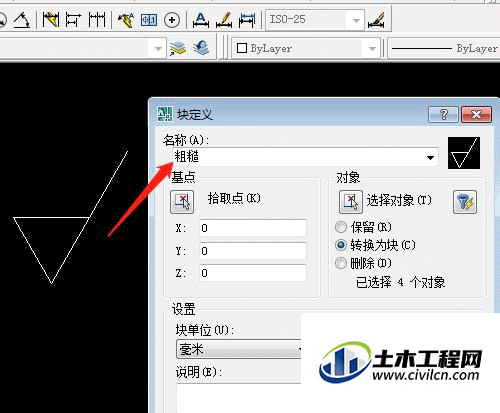
Task: Click the 已选择 4 个对象 status text
Action: (400, 283)
